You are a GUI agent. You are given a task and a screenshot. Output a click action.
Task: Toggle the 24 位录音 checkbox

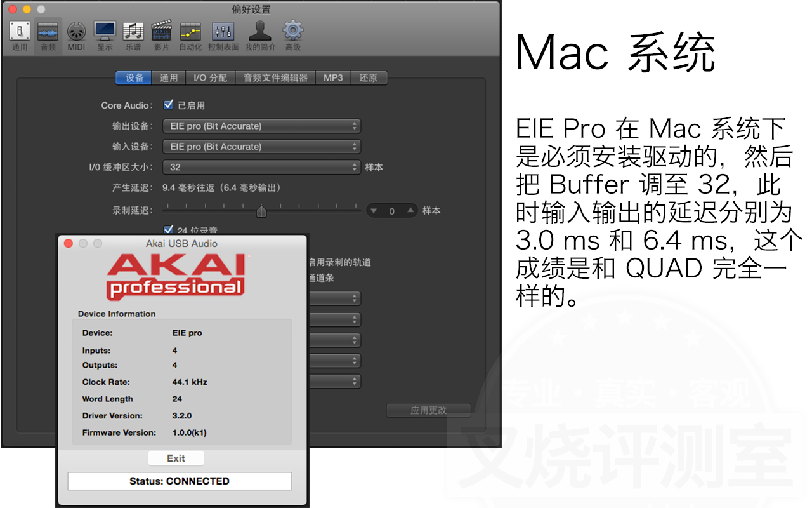point(168,230)
